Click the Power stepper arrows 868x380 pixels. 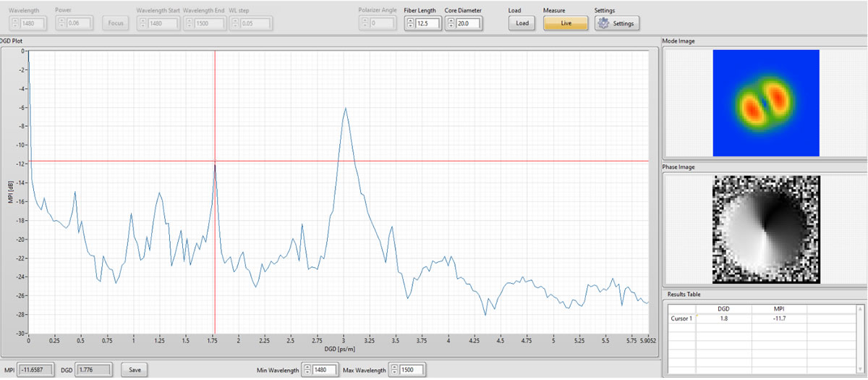pyautogui.click(x=61, y=23)
